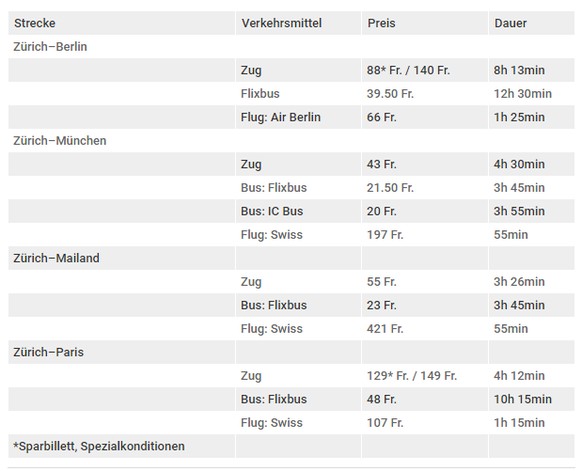Click the Dauer column header
The height and width of the screenshot is (471, 582).
510,23
